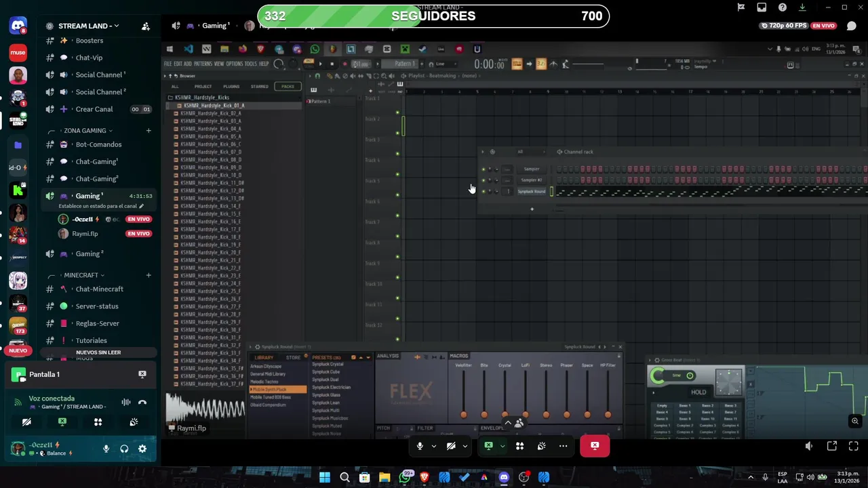
Task: Open the Chat-Gaming 1 text channel
Action: coord(98,161)
